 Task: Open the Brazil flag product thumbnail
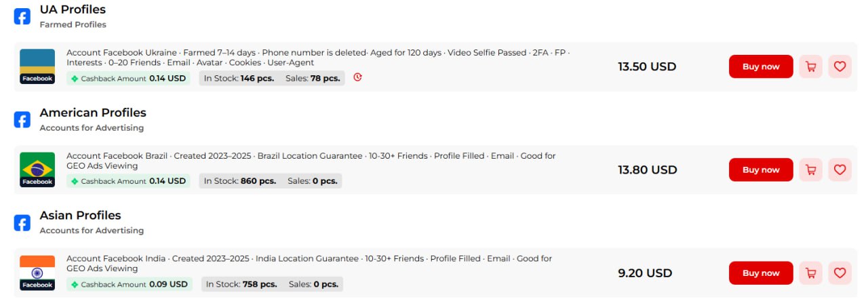click(x=37, y=169)
